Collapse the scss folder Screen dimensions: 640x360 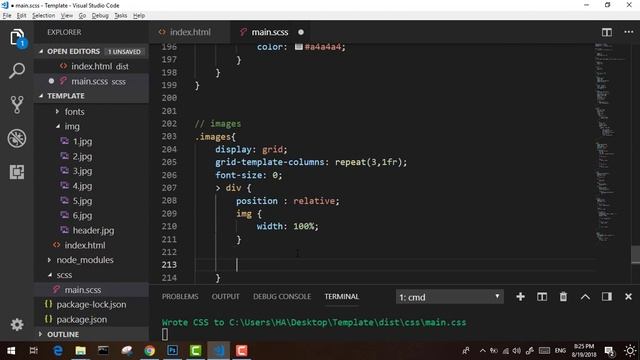coord(50,275)
